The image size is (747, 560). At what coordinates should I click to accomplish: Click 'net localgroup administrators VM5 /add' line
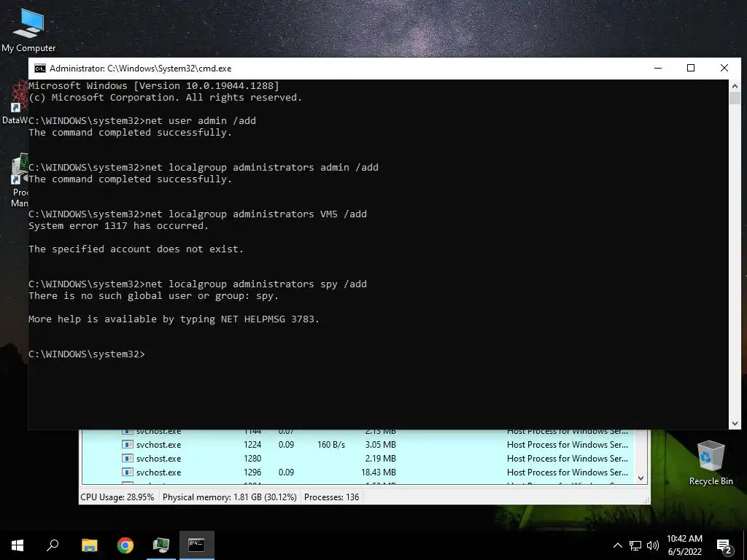[x=198, y=214]
